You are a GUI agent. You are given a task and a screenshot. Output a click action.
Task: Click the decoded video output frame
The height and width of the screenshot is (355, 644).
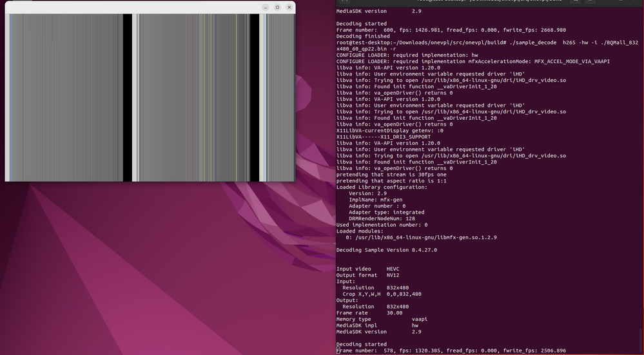point(150,98)
